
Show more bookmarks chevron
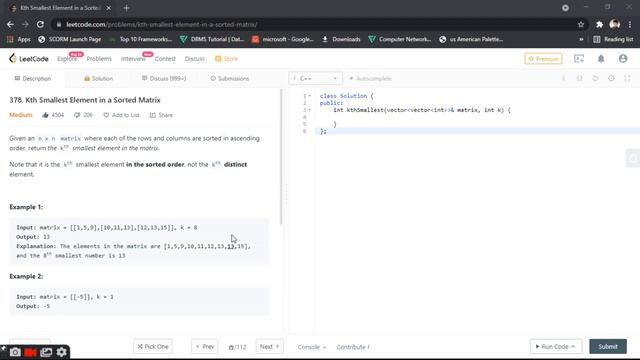point(581,39)
